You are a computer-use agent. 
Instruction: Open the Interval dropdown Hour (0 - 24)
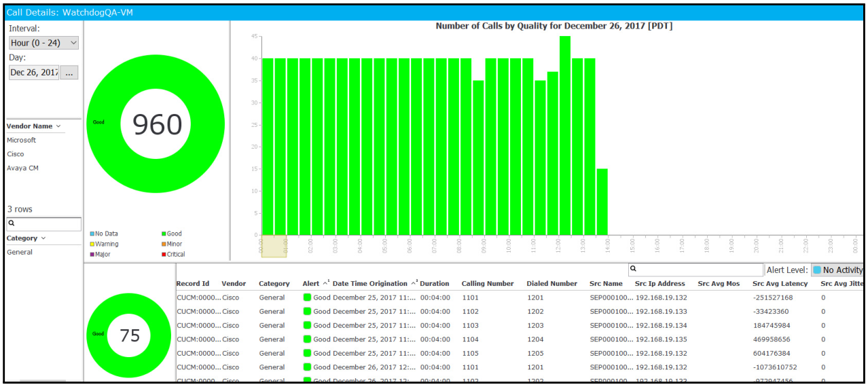(44, 43)
